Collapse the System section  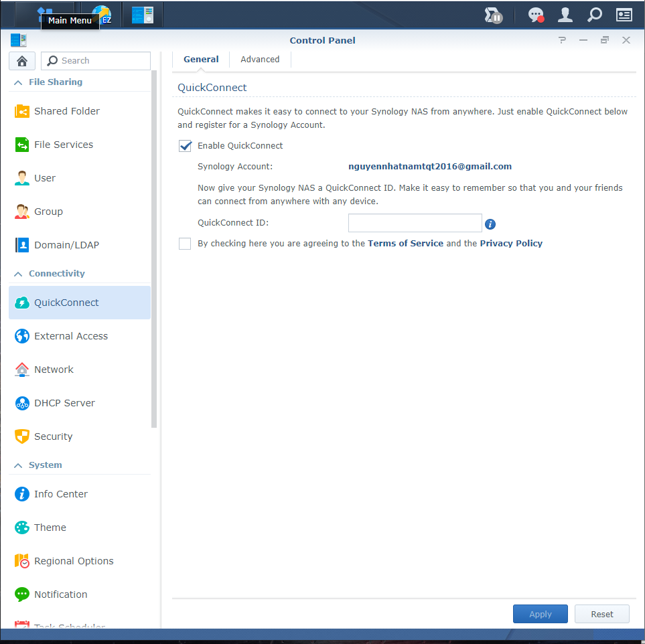[17, 465]
